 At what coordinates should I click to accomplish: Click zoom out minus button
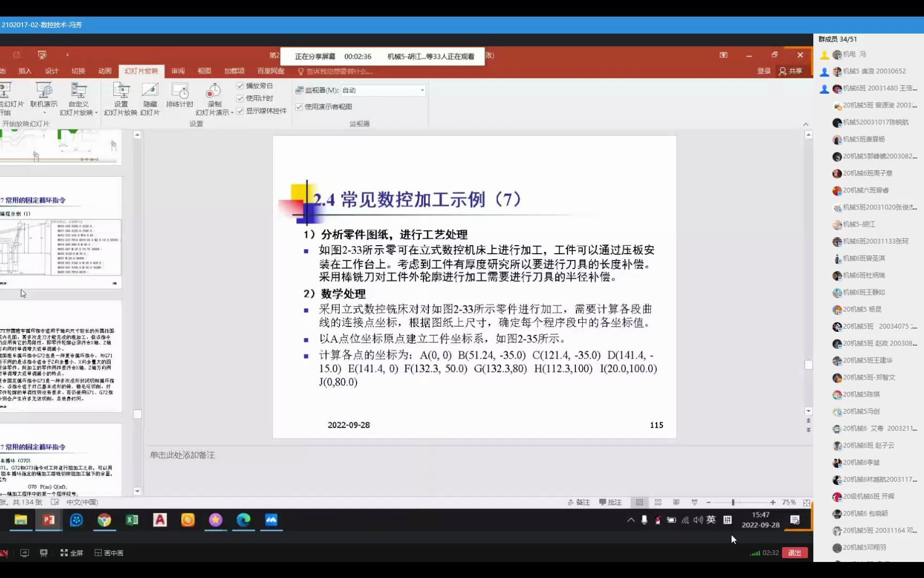709,502
